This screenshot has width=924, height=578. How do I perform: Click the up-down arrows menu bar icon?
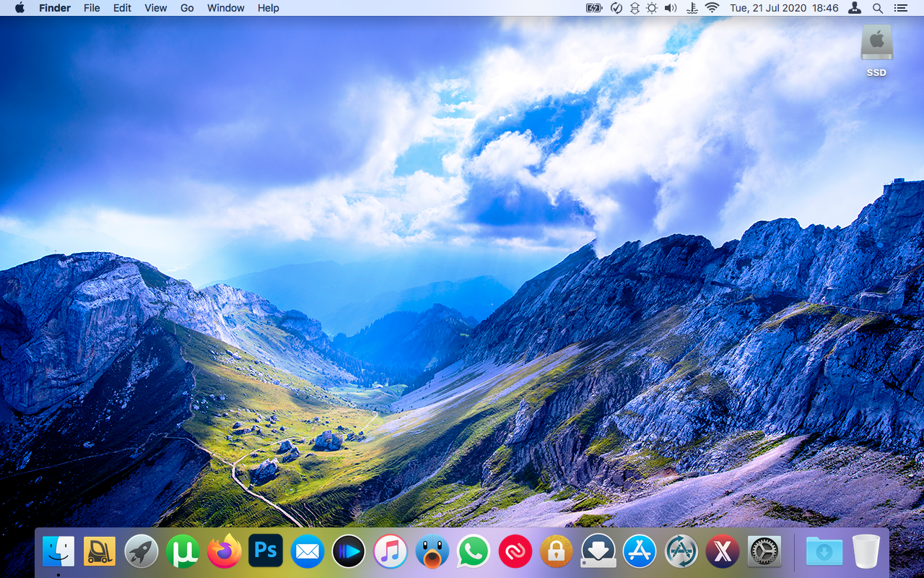click(635, 8)
